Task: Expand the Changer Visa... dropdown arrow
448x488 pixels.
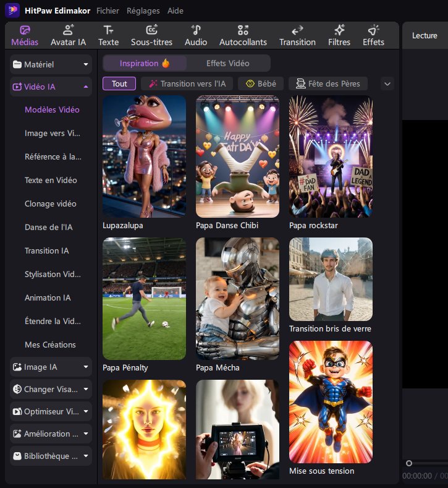Action: [x=85, y=389]
